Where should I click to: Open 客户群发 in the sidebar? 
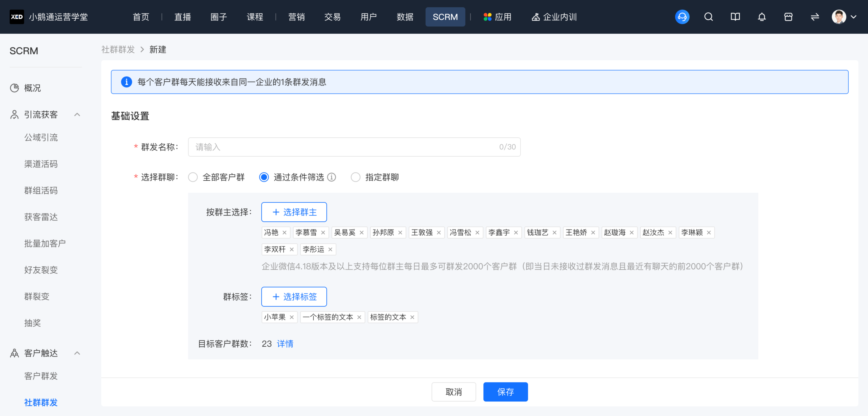click(41, 376)
